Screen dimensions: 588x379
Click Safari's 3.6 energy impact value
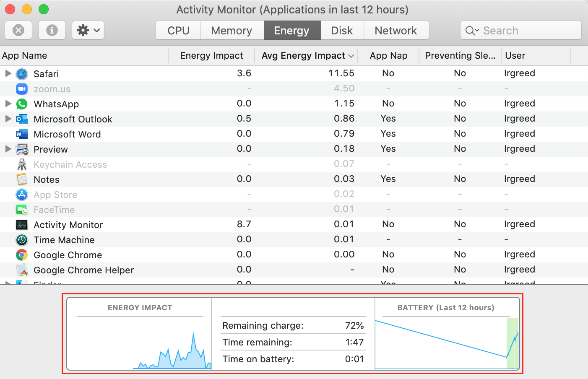[x=244, y=73]
